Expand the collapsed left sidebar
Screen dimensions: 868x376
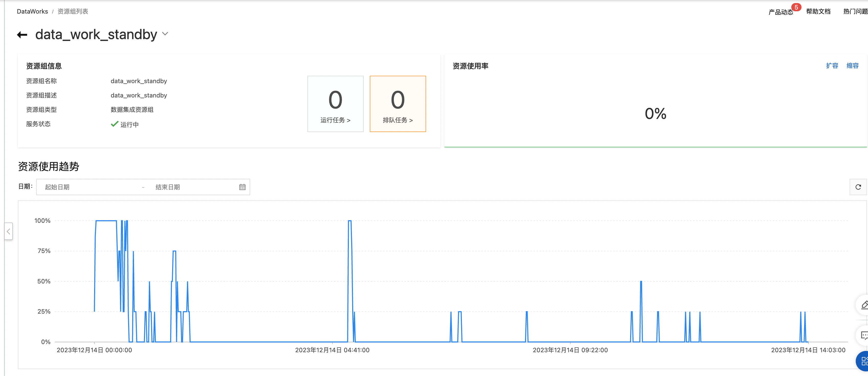pos(8,231)
